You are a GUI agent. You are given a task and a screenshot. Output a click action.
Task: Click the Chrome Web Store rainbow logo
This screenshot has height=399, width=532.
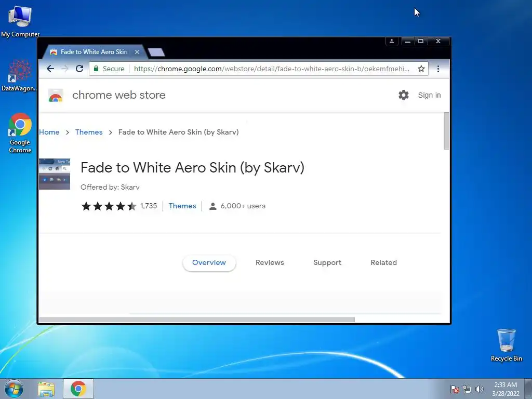pos(55,96)
